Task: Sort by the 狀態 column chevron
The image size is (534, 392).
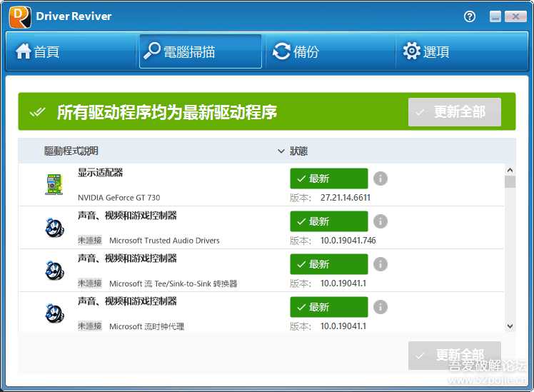Action: 281,151
